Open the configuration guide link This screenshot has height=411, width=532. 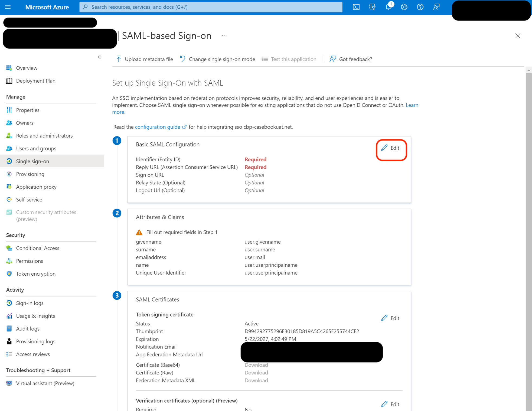157,127
